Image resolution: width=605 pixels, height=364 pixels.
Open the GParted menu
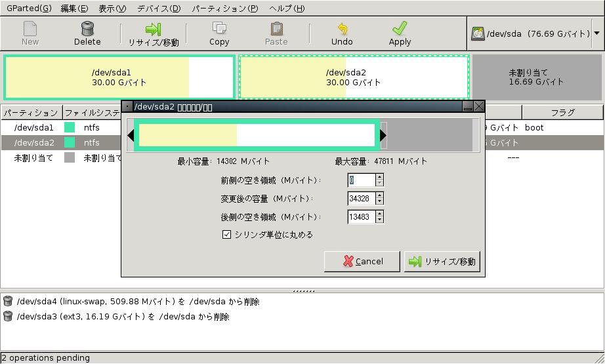pyautogui.click(x=29, y=9)
